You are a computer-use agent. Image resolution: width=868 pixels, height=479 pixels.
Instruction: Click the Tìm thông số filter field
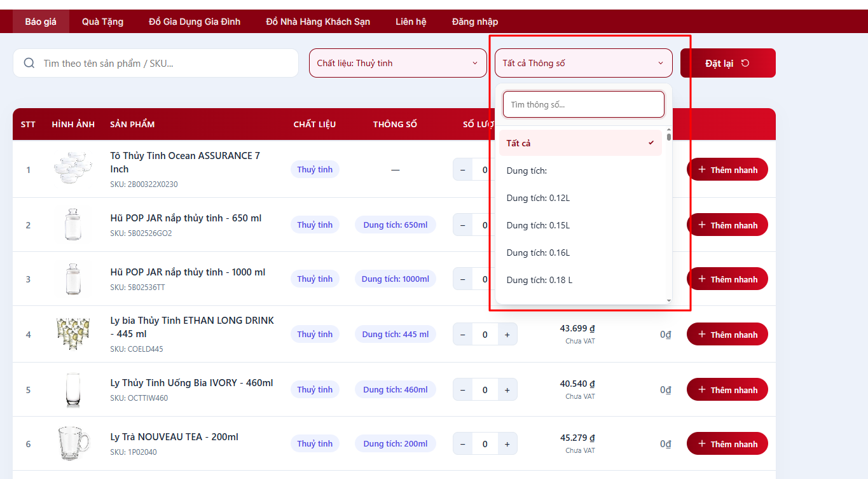point(583,104)
